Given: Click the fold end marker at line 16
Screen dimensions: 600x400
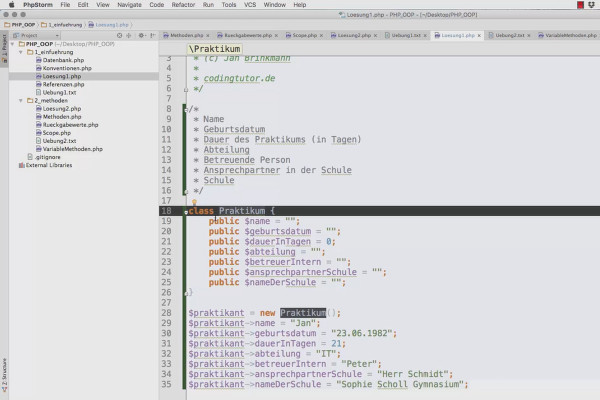Looking at the screenshot, I should [x=186, y=191].
